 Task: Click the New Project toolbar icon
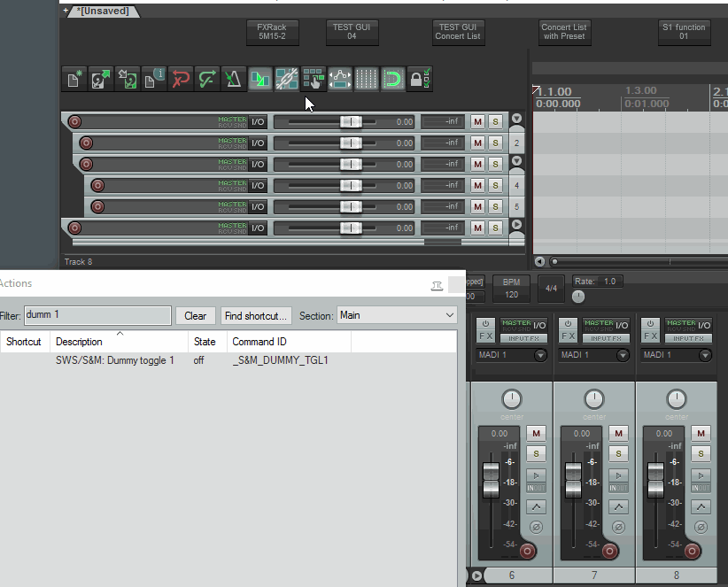click(74, 79)
